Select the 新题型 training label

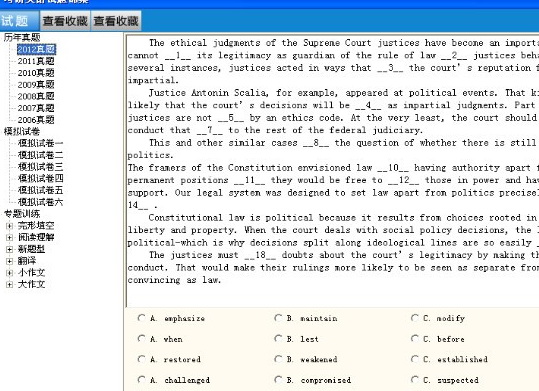31,249
